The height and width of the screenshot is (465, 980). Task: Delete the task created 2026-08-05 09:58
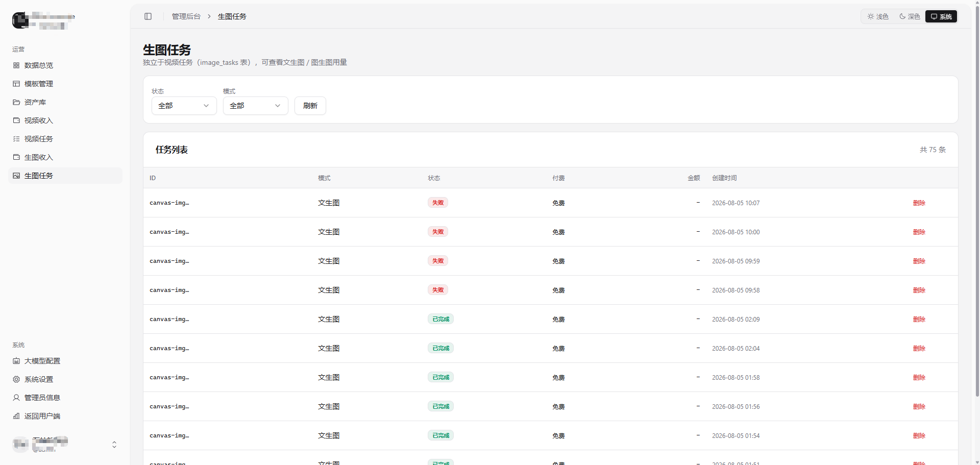coord(919,290)
